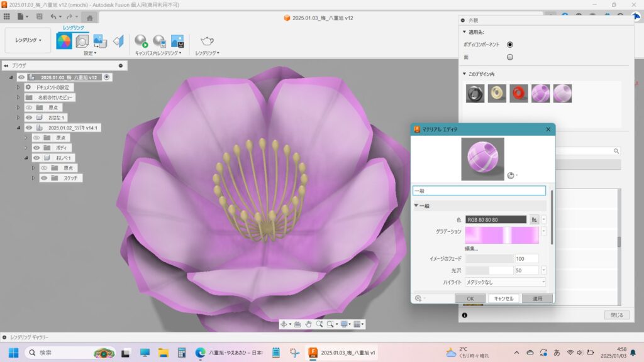The image size is (644, 362).
Task: Start In-canvas Render with the sphere play icon
Action: tap(141, 41)
